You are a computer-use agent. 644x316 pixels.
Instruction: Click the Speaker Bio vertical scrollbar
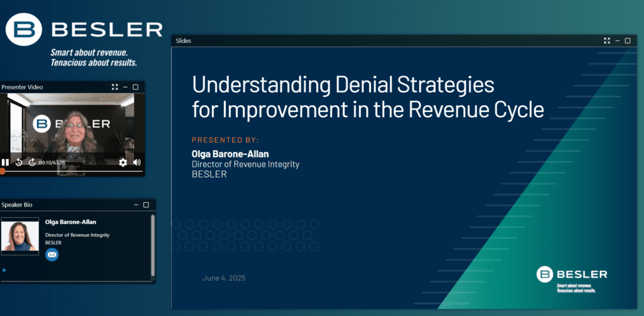pos(153,245)
